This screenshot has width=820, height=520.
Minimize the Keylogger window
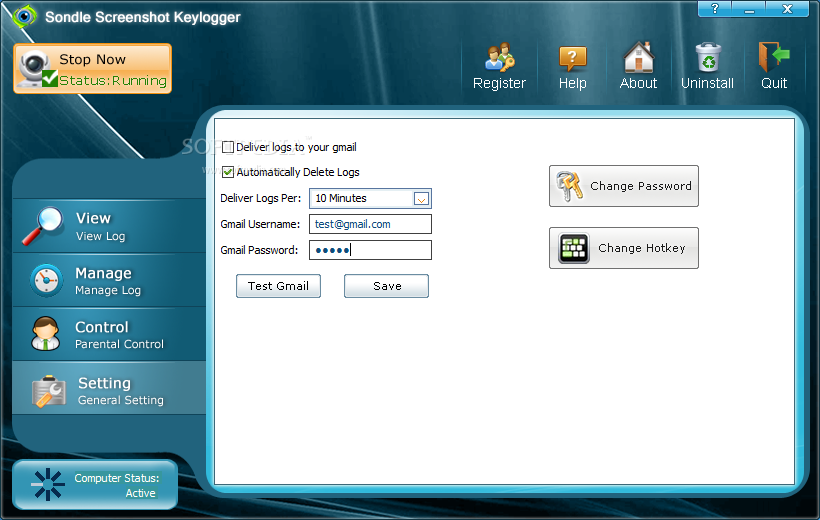pos(749,9)
